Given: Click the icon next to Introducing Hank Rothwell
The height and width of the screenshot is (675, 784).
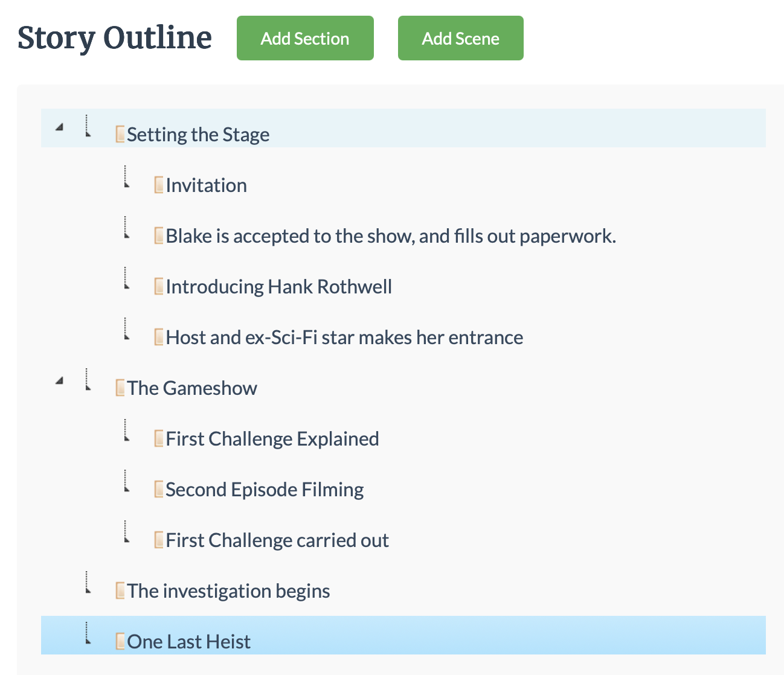Looking at the screenshot, I should coord(159,286).
